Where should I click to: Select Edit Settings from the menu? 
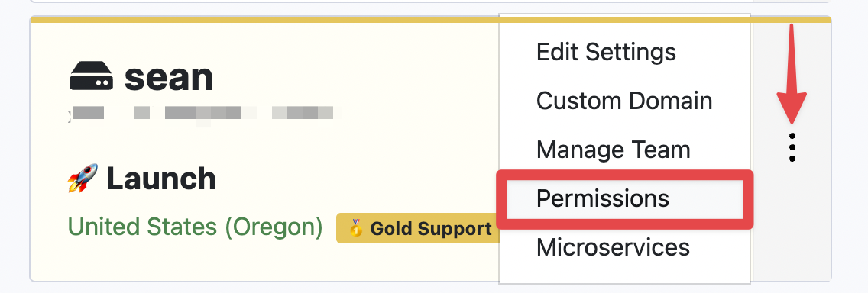[x=606, y=52]
